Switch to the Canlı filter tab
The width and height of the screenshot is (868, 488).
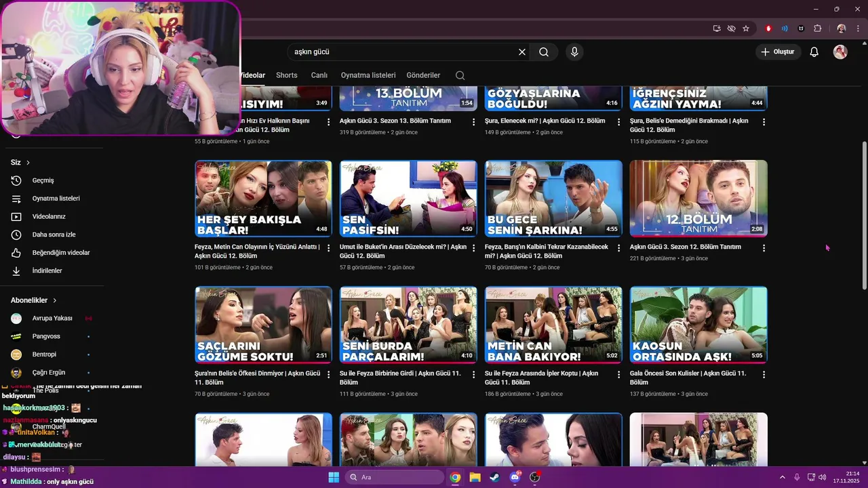(319, 75)
